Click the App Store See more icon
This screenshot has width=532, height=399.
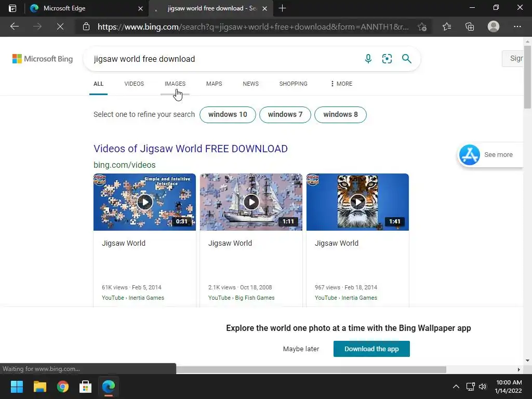coord(469,155)
